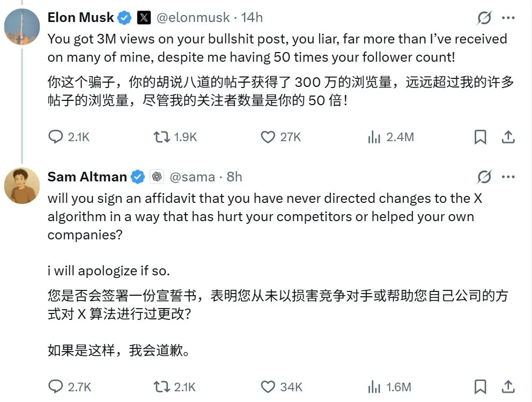Image resolution: width=532 pixels, height=402 pixels.
Task: Open Grok actions on Elon Musk's tweet
Action: (x=484, y=18)
